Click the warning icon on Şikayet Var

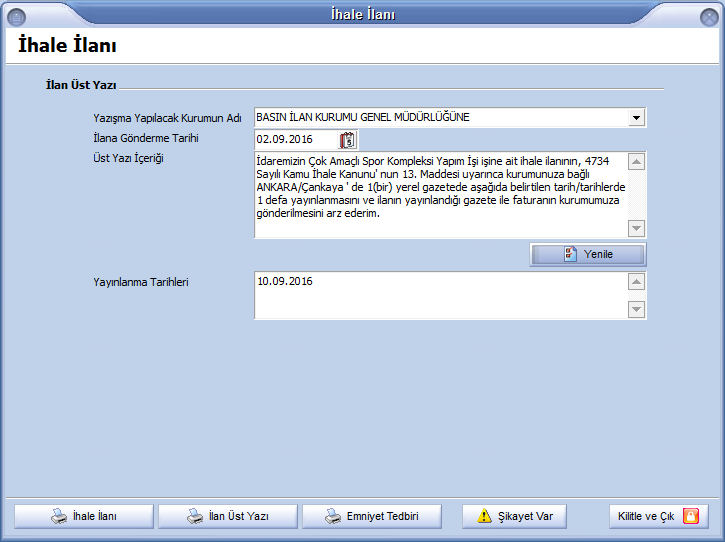[x=485, y=517]
